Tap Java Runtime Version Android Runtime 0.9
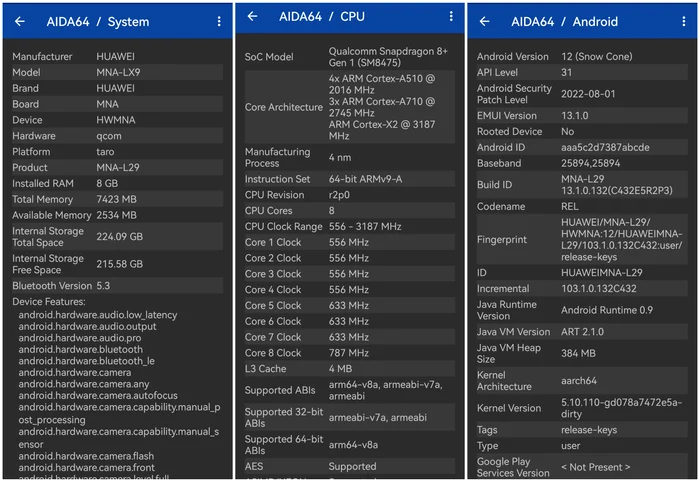This screenshot has width=700, height=482. click(x=607, y=310)
